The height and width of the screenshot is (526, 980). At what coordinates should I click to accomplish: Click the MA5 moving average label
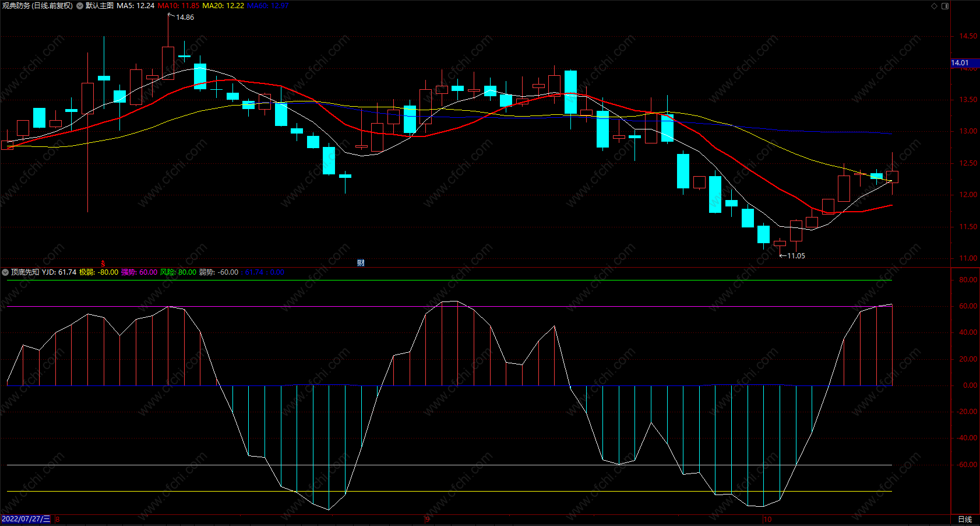135,6
